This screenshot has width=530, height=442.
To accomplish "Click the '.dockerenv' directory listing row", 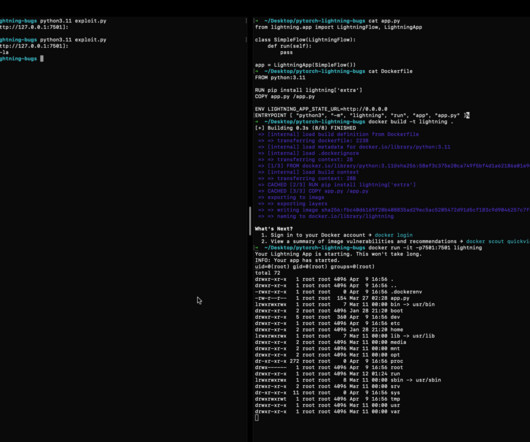I will [x=338, y=292].
